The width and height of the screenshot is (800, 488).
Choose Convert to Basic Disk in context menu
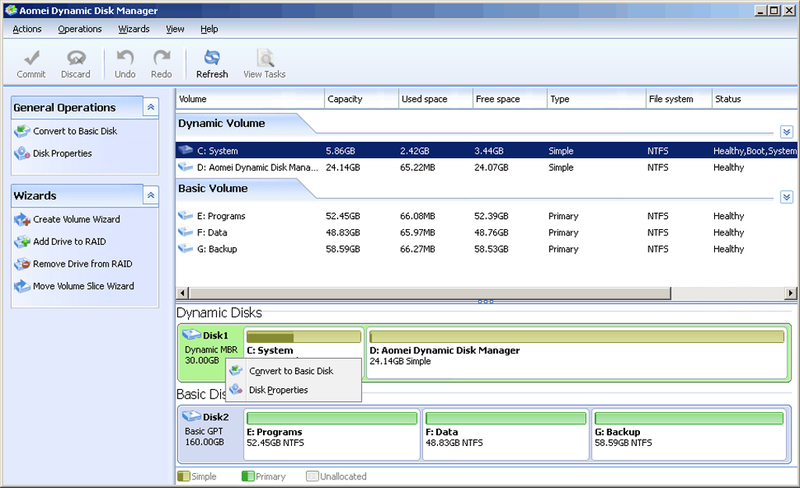(293, 371)
